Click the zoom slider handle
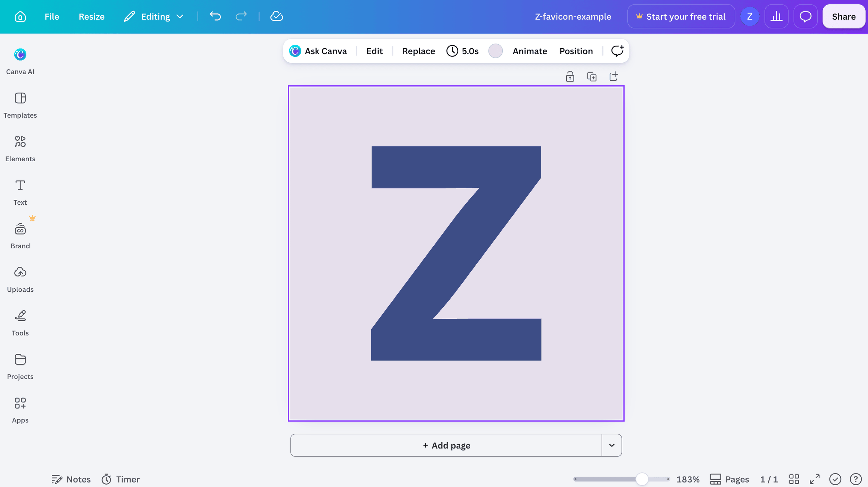The width and height of the screenshot is (868, 487). tap(642, 479)
